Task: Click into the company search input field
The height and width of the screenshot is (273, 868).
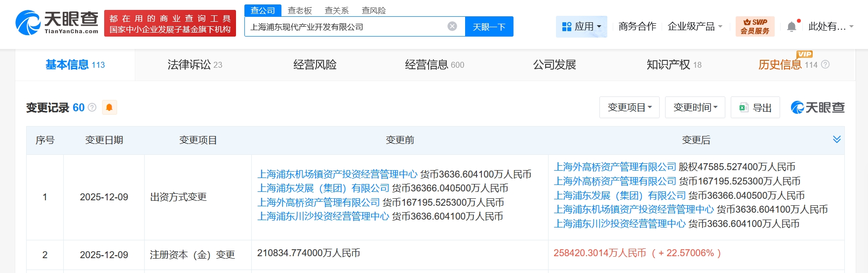Action: [346, 27]
